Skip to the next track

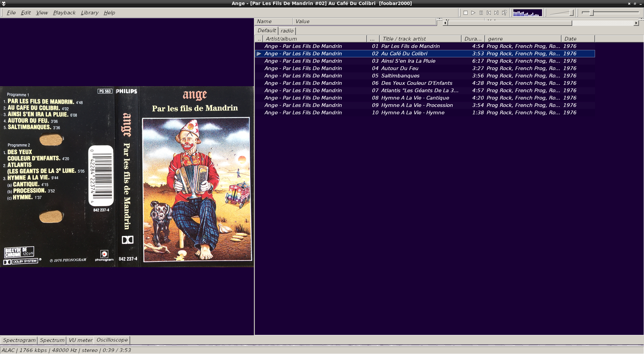click(496, 13)
